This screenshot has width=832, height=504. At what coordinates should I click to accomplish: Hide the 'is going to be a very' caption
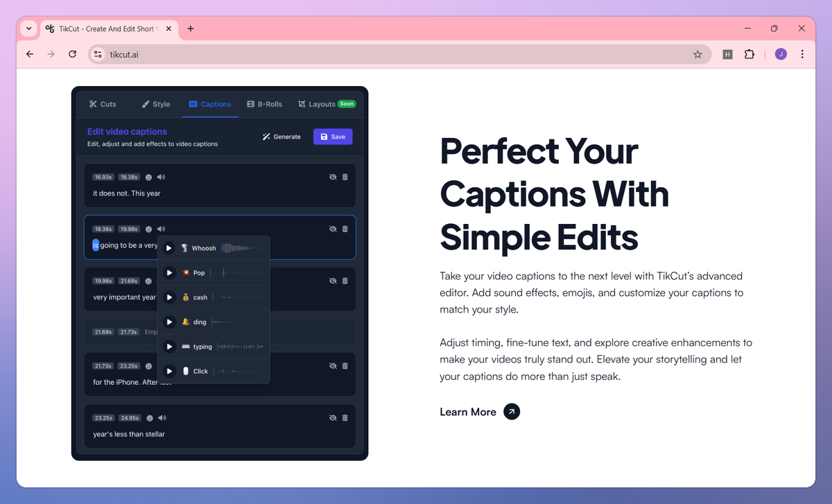[x=333, y=229]
